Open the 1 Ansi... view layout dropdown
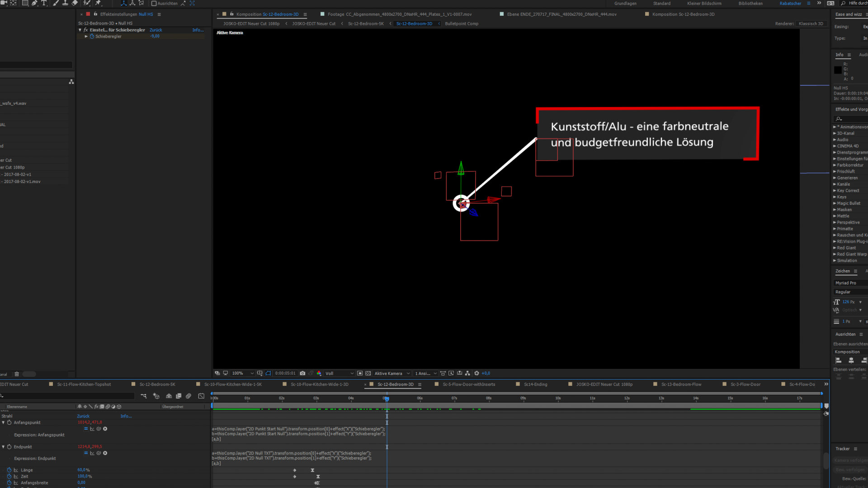The height and width of the screenshot is (488, 868). pos(426,373)
